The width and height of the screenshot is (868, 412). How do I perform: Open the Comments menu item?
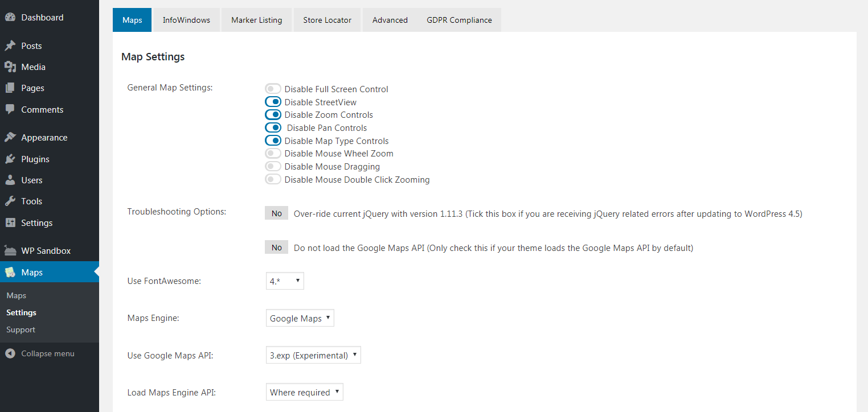pos(50,109)
